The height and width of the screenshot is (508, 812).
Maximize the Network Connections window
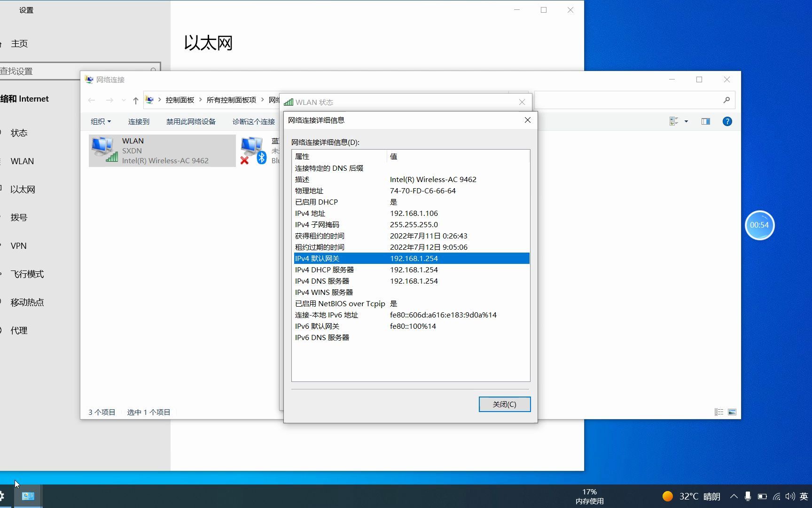pyautogui.click(x=699, y=79)
